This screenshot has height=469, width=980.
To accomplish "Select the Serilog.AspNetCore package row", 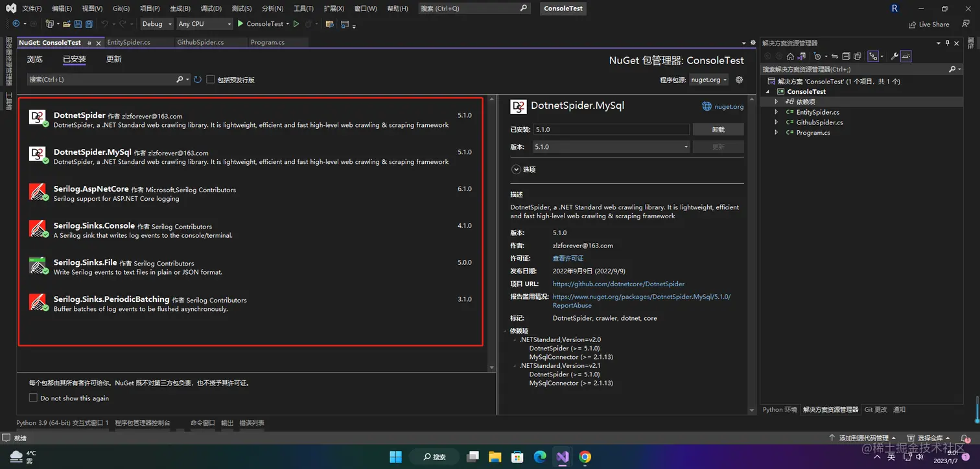I will pos(251,193).
